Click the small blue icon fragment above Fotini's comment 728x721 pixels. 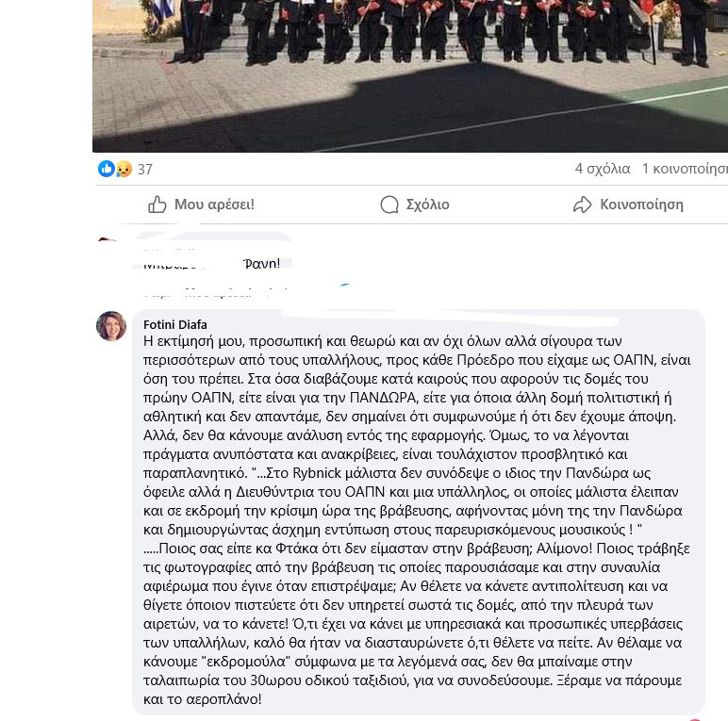click(345, 285)
